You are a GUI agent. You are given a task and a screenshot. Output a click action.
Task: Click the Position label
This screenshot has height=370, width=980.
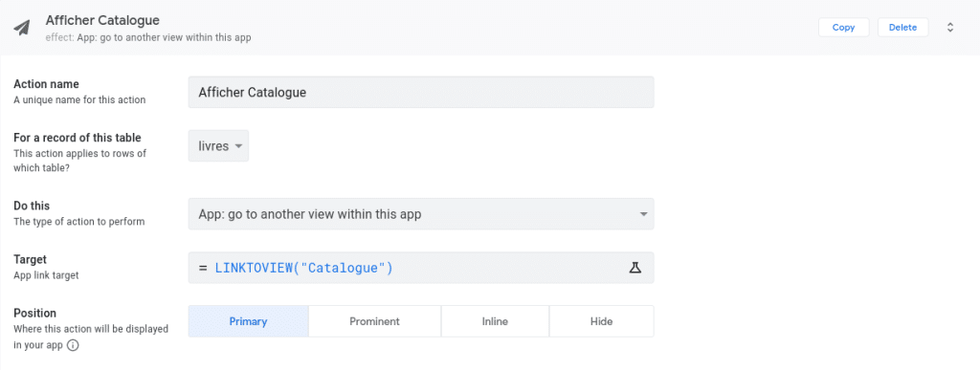[35, 313]
